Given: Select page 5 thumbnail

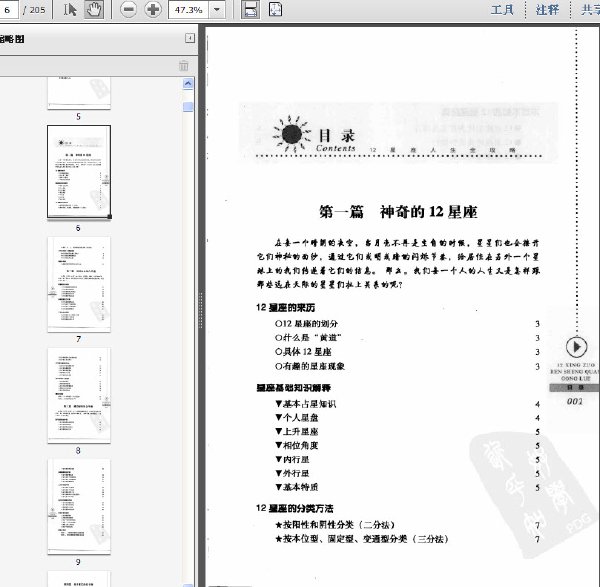Looking at the screenshot, I should pos(79,93).
